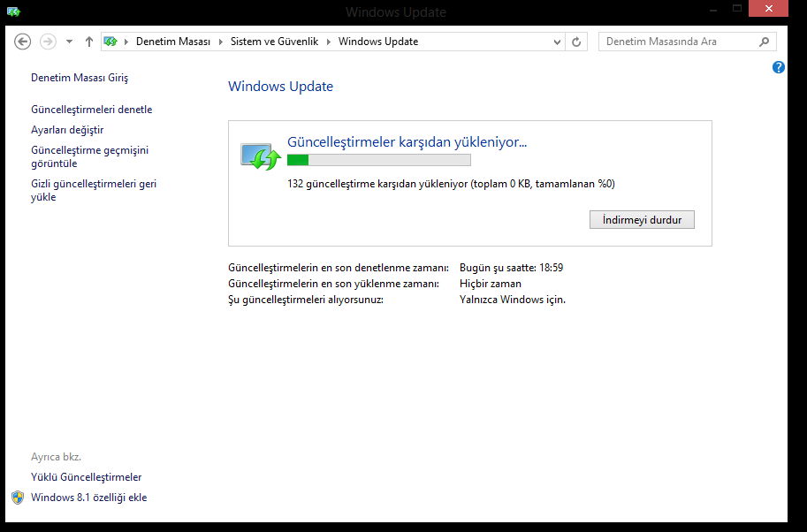Click the Forward navigation arrow
Image resolution: width=807 pixels, height=532 pixels.
48,42
